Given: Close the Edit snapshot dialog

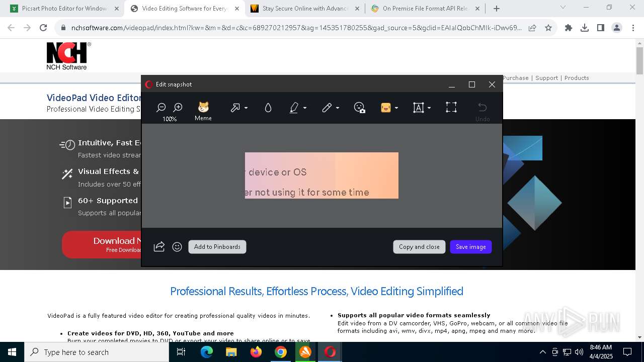Looking at the screenshot, I should click(492, 84).
